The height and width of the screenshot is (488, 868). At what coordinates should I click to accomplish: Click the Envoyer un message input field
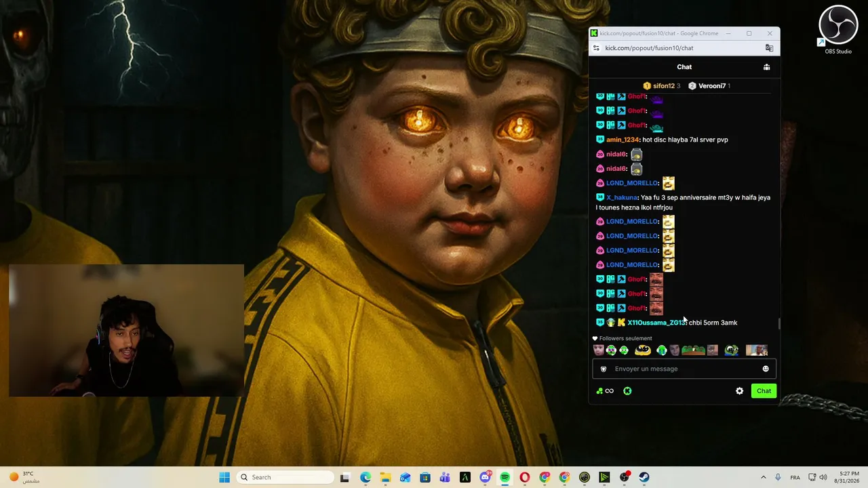click(684, 369)
